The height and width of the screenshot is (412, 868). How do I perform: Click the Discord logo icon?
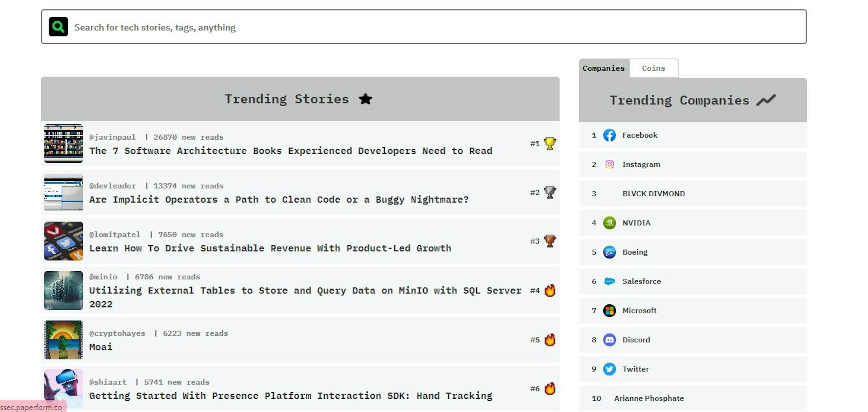click(609, 339)
